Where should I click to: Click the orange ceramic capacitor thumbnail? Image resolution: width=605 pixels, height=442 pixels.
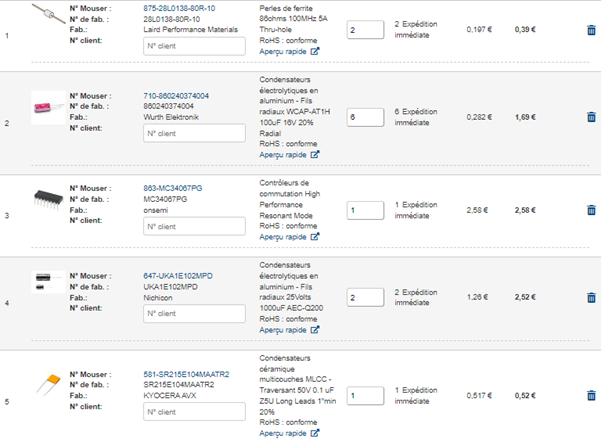click(45, 383)
